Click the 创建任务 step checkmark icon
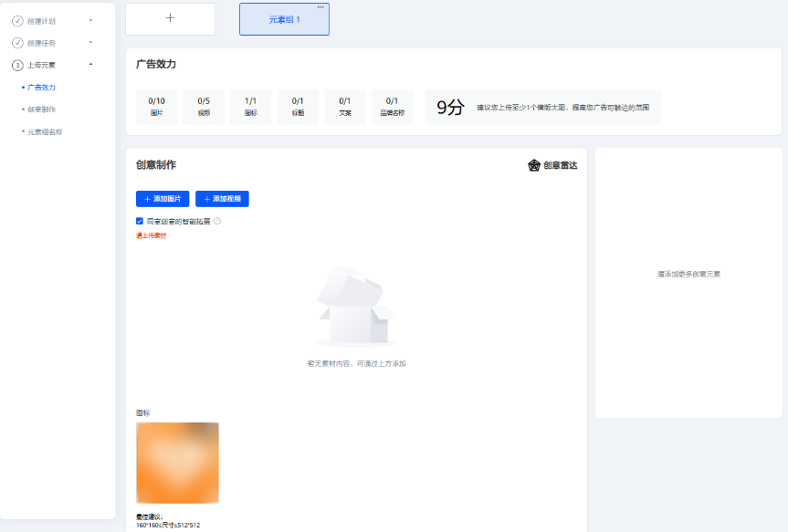 [x=17, y=43]
